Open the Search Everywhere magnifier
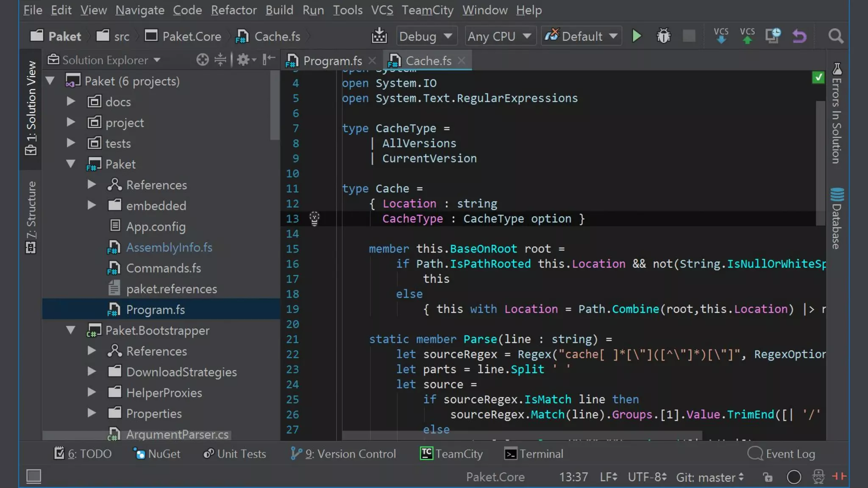The width and height of the screenshot is (868, 488). 835,36
